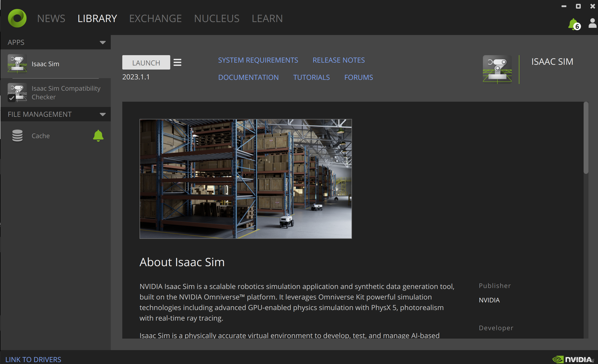Switch to the NUCLEUS tab
The image size is (598, 364).
click(217, 18)
